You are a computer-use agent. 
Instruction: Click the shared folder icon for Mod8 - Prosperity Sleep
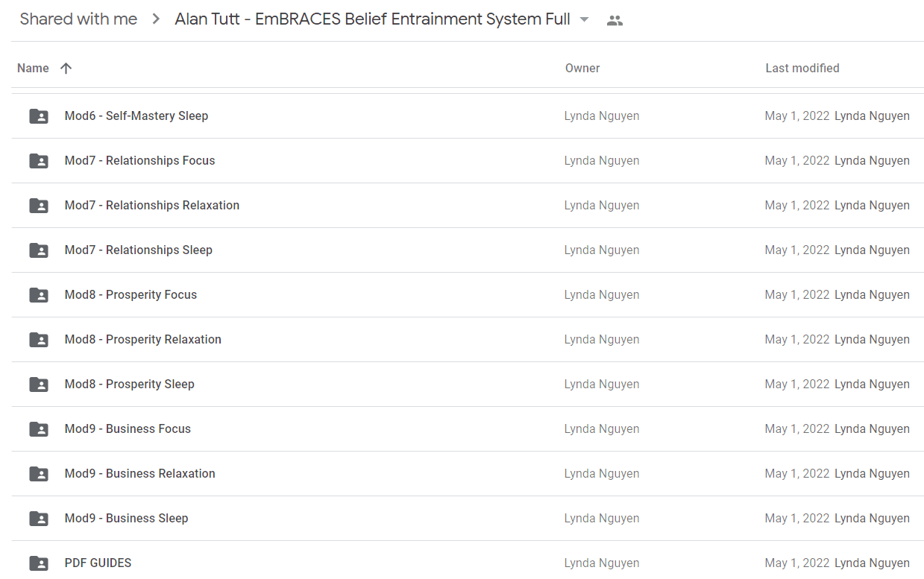pyautogui.click(x=39, y=385)
